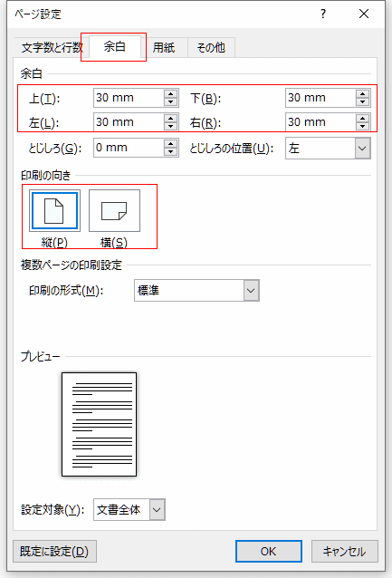Click the page preview thumbnail
The image size is (392, 578).
(99, 424)
